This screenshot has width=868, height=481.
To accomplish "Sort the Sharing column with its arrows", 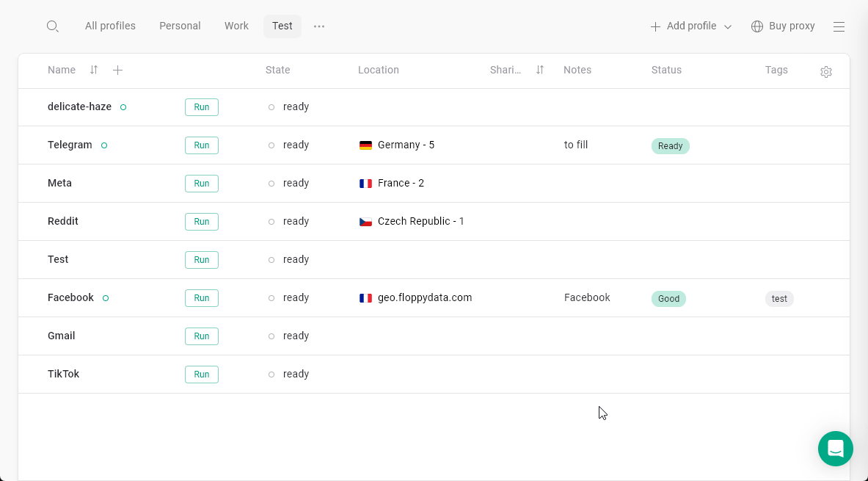I will (539, 70).
